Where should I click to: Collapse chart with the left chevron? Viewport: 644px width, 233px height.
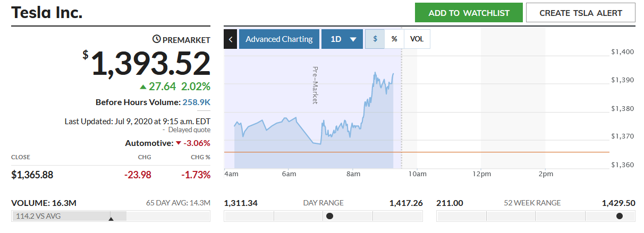[x=231, y=39]
